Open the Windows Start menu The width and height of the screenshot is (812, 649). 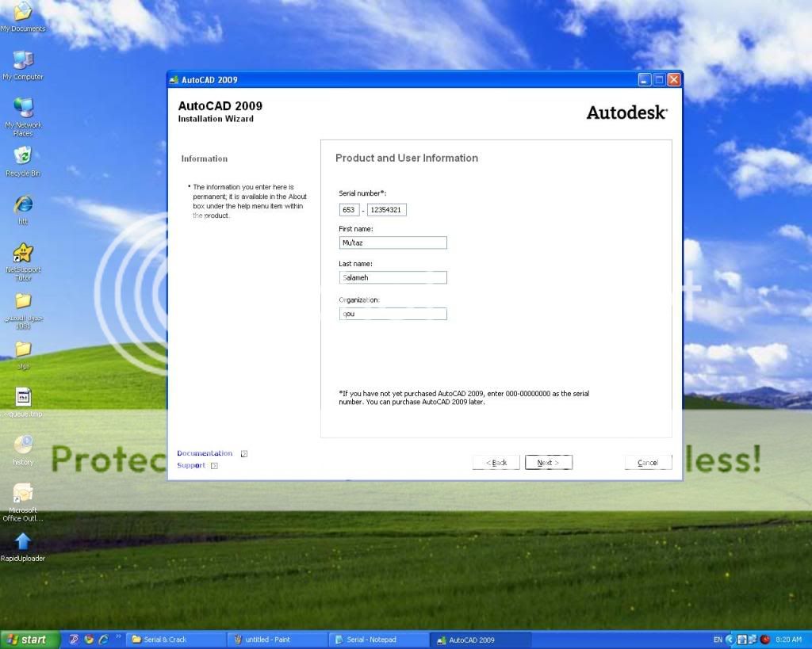click(27, 639)
